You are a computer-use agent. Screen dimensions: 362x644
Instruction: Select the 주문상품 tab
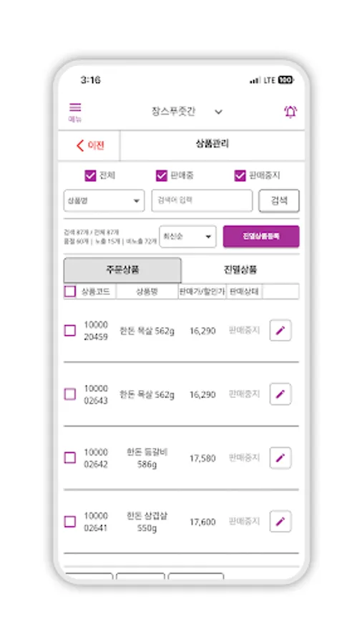coord(122,270)
